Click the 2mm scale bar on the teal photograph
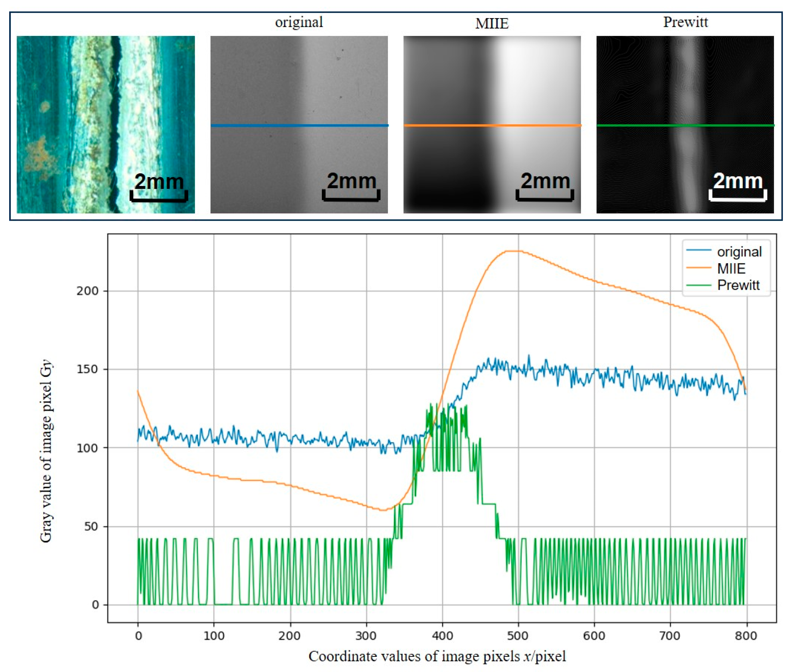The image size is (791, 672). coord(159,187)
